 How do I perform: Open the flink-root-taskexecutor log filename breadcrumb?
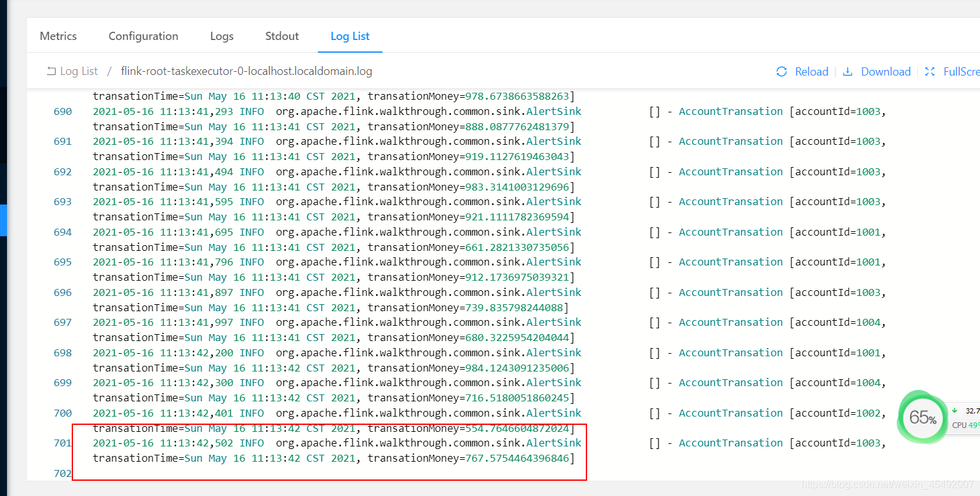click(246, 71)
